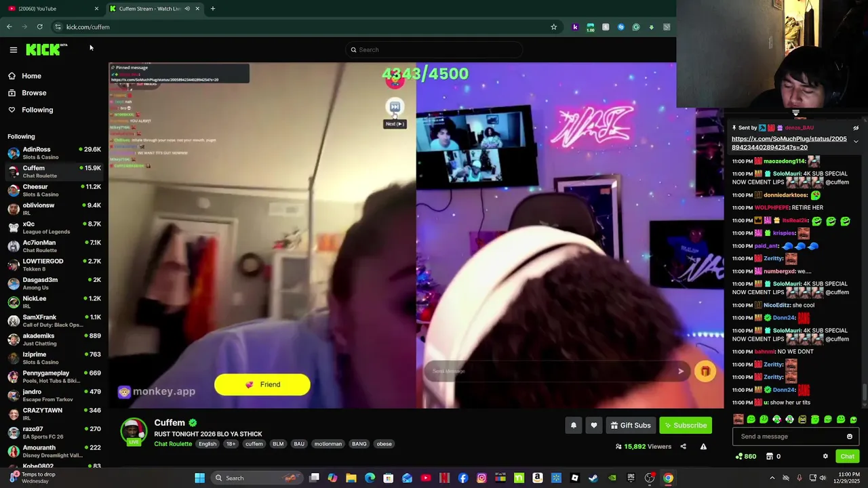Click the green Chat send button
Viewport: 868px width, 488px height.
coord(847,456)
